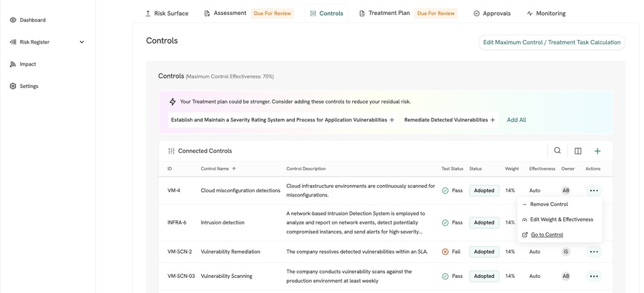The width and height of the screenshot is (644, 293).
Task: Click the Risk Register list icon
Action: tap(13, 42)
